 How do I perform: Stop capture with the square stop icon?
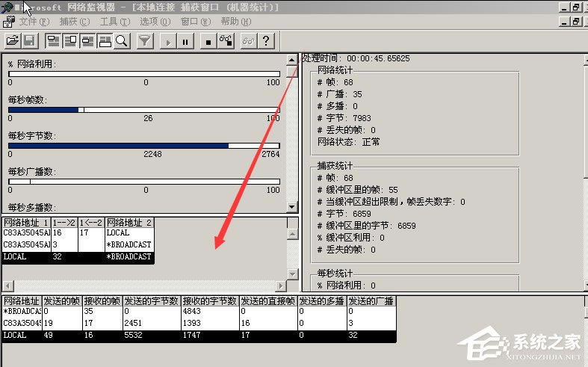(208, 41)
